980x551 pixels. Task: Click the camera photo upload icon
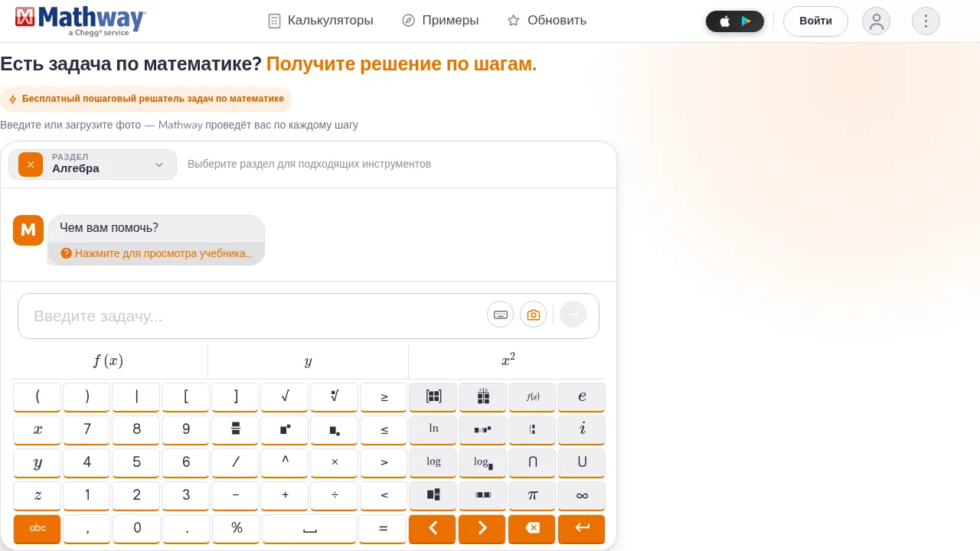click(534, 315)
